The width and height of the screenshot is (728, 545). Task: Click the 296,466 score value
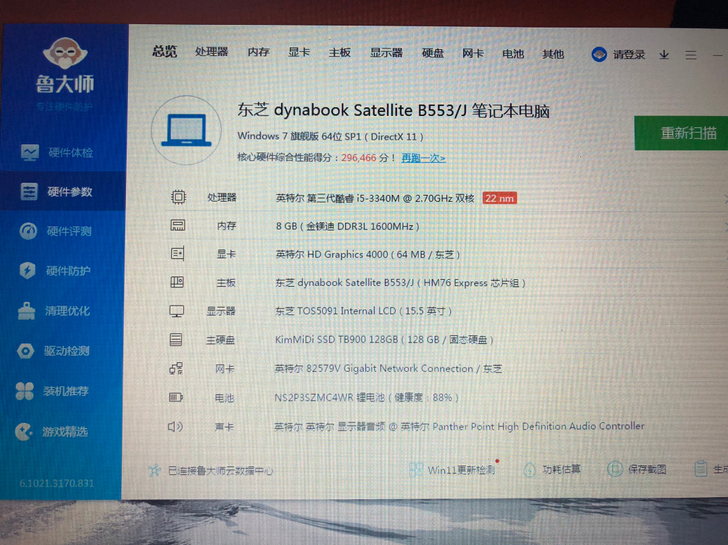(359, 157)
